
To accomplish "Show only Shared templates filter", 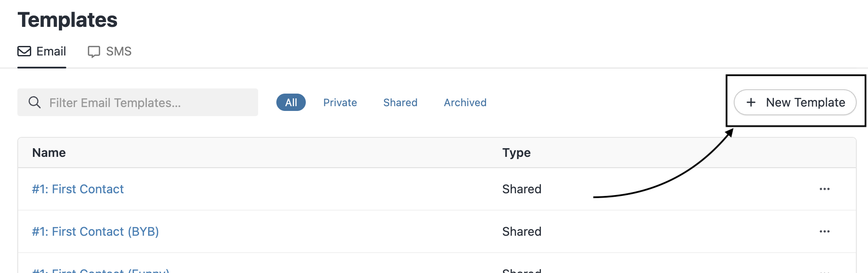I will 400,103.
